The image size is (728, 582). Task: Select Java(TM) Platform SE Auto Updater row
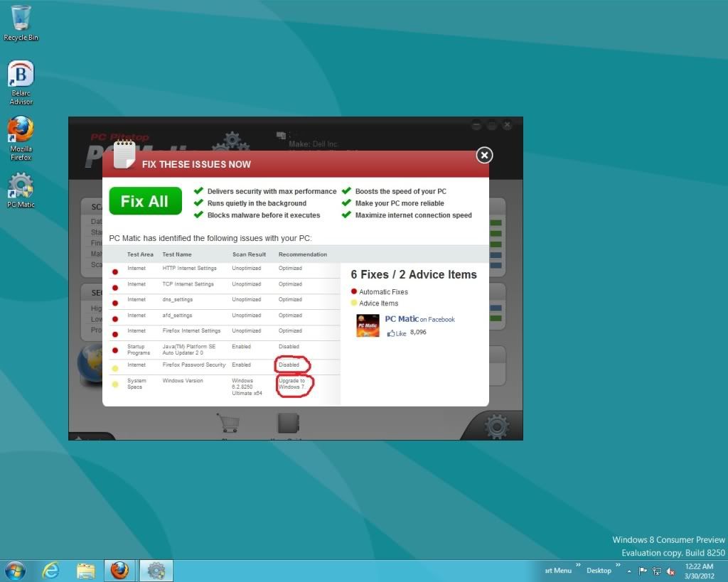(225, 350)
